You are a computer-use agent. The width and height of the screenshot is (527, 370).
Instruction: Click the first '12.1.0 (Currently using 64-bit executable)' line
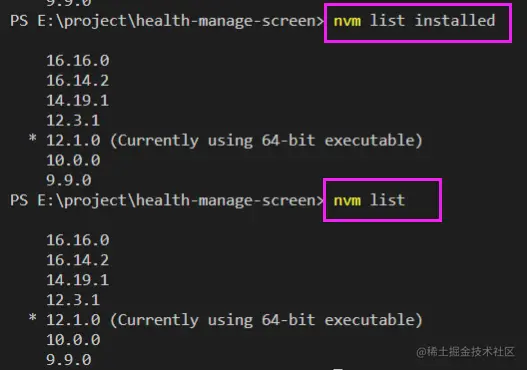234,140
